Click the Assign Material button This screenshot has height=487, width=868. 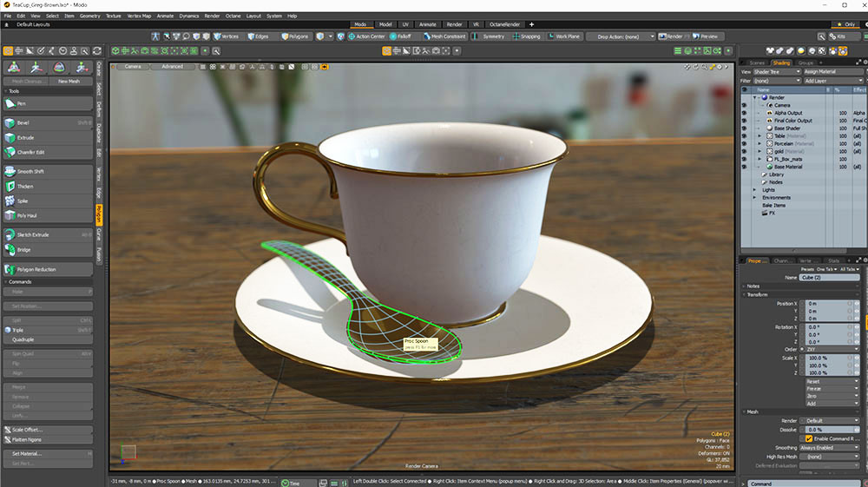(832, 71)
